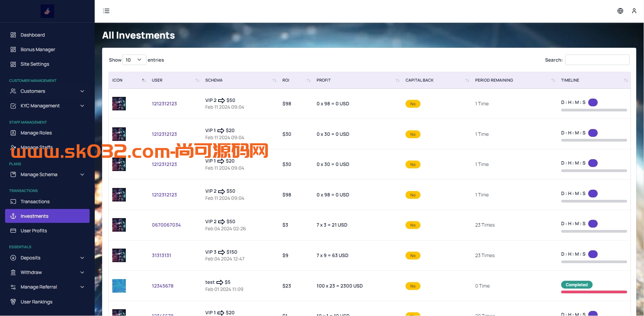Open user 31313131 link

[x=161, y=255]
